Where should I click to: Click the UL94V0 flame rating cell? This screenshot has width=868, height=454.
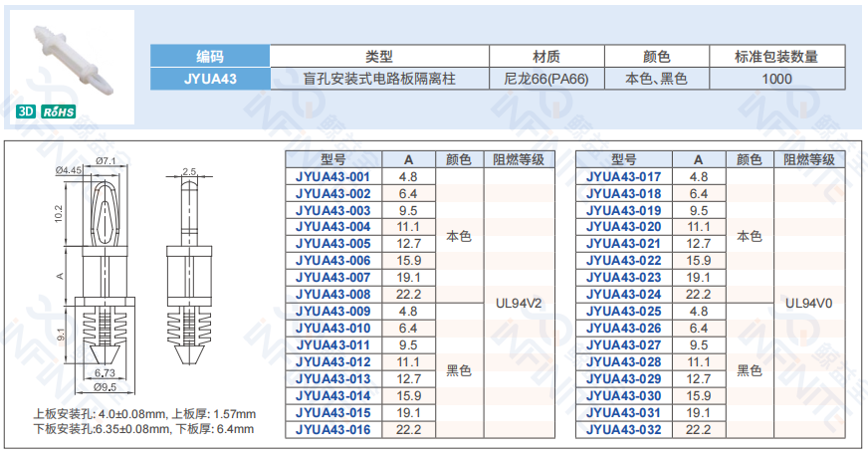pyautogui.click(x=809, y=303)
